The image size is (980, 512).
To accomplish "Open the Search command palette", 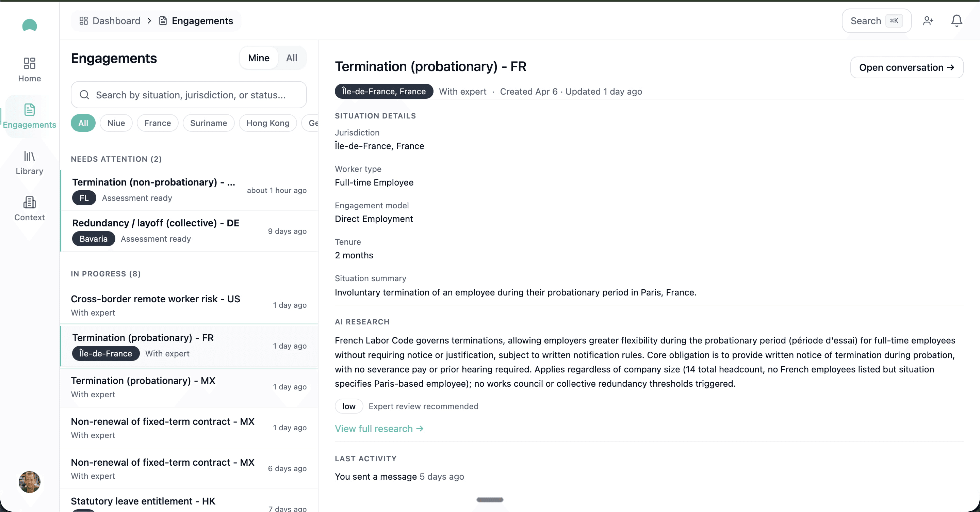I will 876,21.
